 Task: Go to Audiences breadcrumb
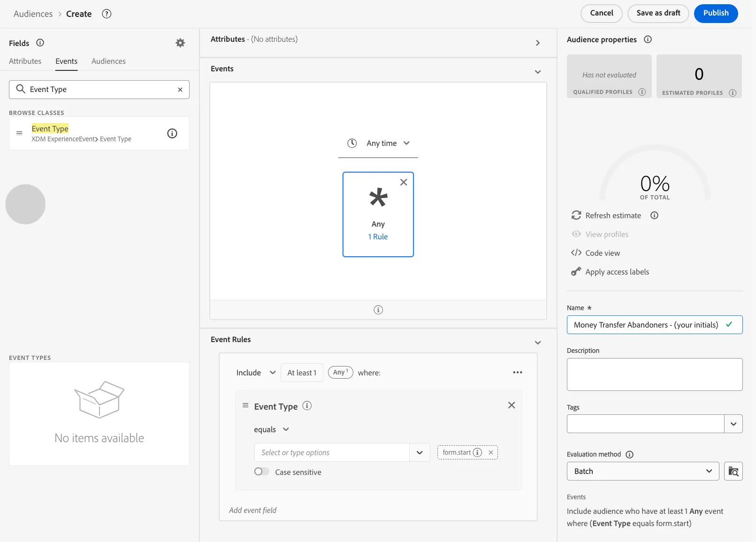tap(33, 14)
